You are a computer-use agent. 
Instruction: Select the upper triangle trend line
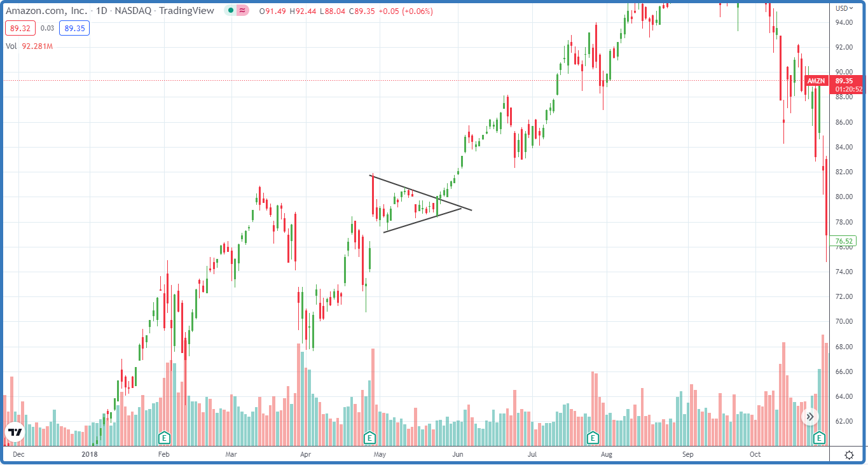click(x=420, y=192)
